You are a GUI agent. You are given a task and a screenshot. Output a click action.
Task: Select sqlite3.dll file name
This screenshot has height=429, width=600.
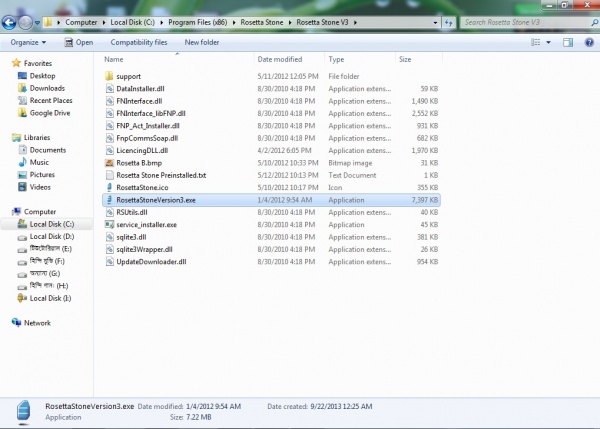tap(131, 237)
